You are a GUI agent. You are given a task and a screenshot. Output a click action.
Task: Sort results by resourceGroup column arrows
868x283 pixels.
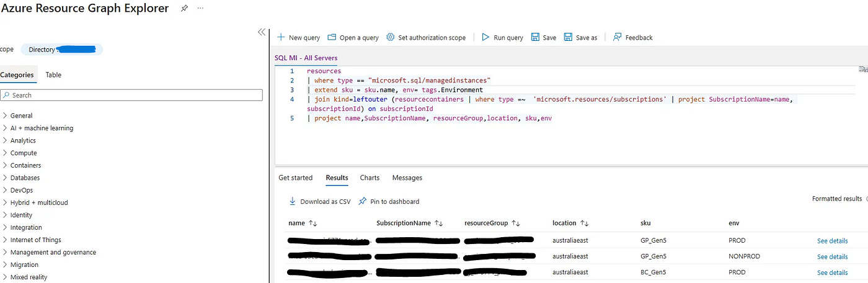coord(516,223)
